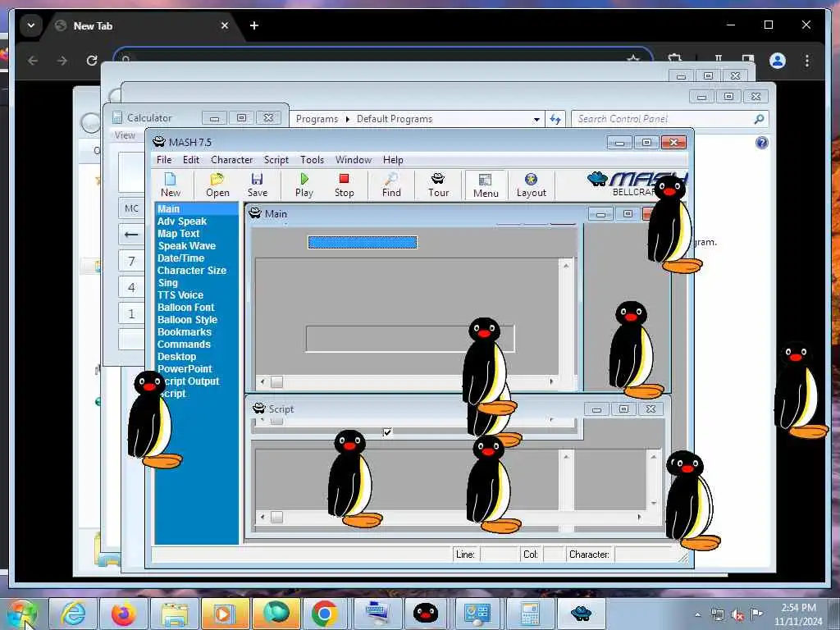
Task: Click the 1 key in Calculator
Action: [x=131, y=313]
